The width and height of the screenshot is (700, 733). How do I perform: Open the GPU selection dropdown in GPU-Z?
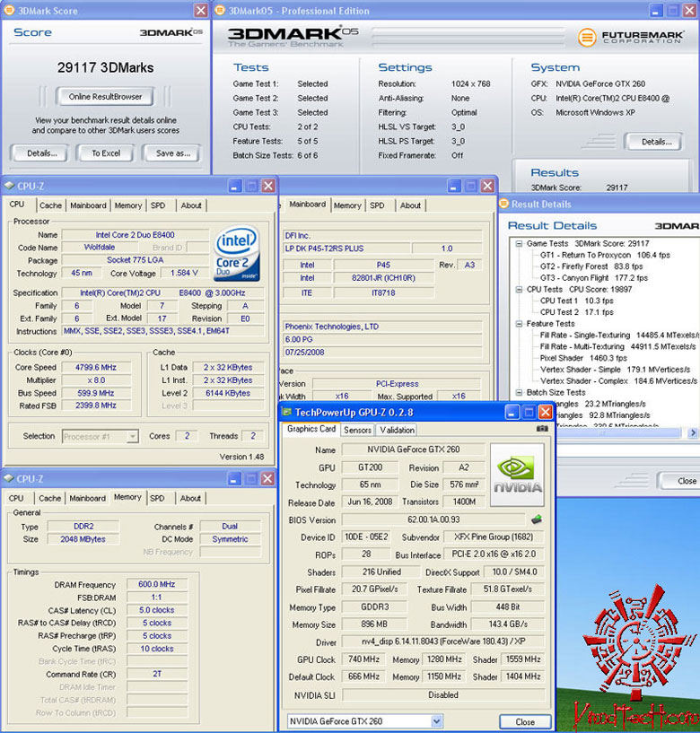pyautogui.click(x=436, y=720)
